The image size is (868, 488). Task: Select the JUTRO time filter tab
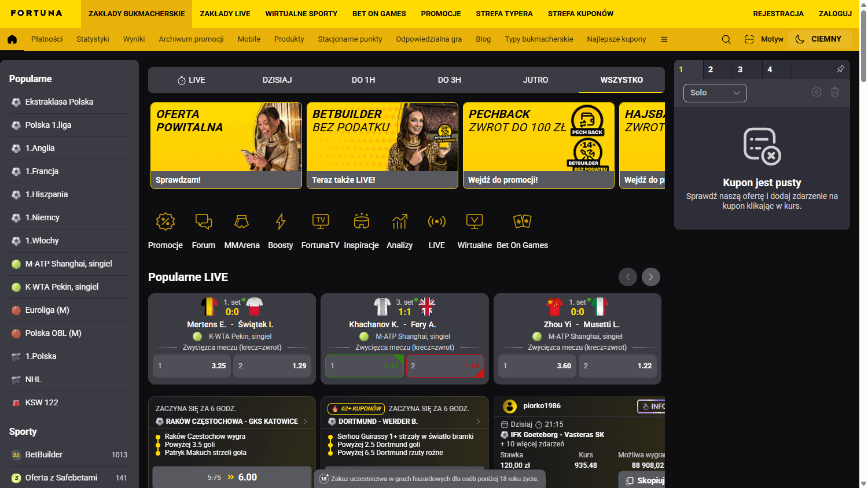pyautogui.click(x=536, y=80)
